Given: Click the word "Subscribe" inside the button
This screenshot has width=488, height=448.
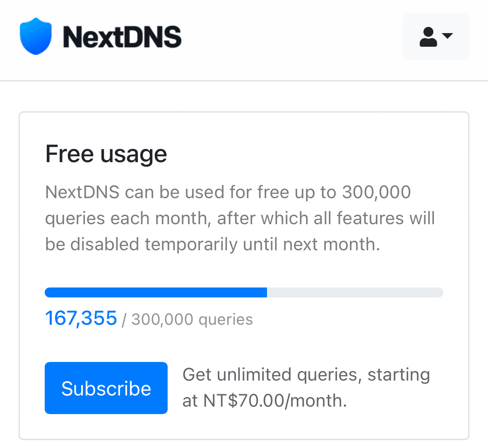Looking at the screenshot, I should click(106, 388).
